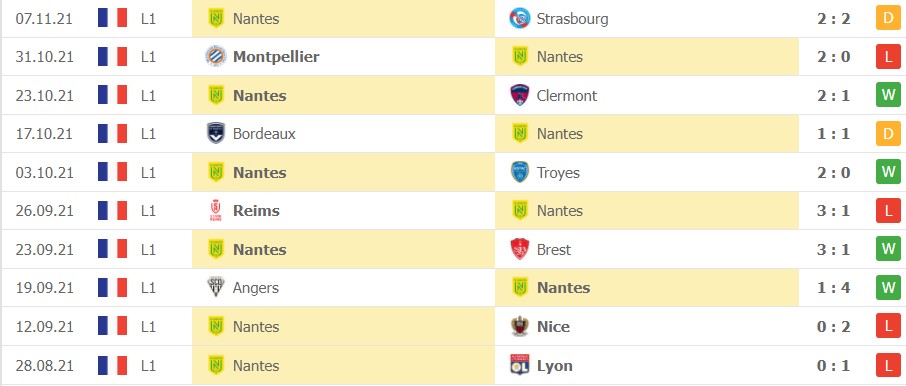Open the Montpellier team link

pyautogui.click(x=276, y=57)
